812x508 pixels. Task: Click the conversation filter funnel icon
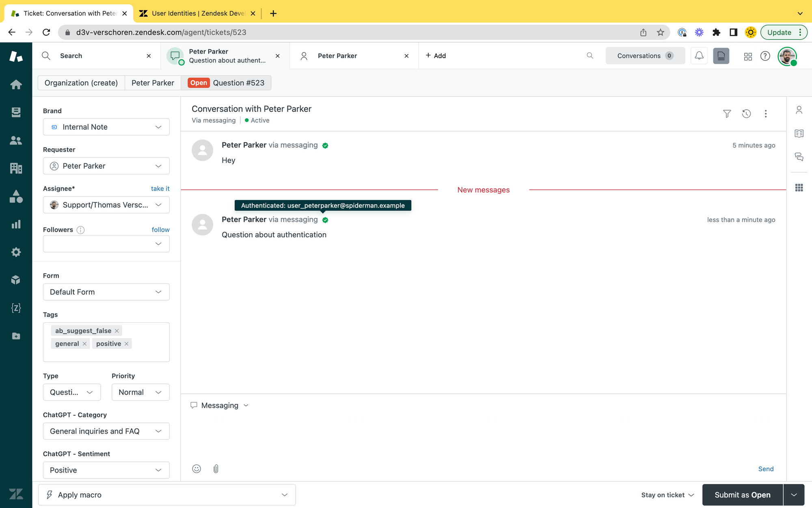coord(727,114)
